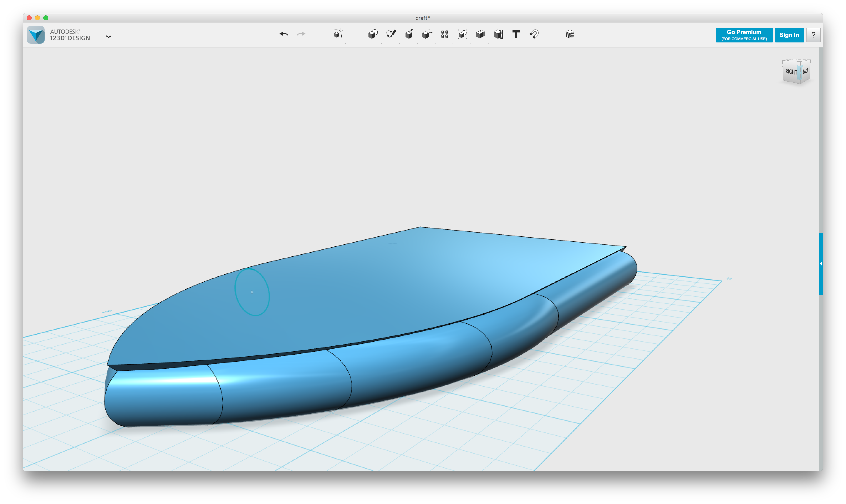Viewport: 846px width, 504px height.
Task: Select the Pattern tool
Action: point(444,34)
